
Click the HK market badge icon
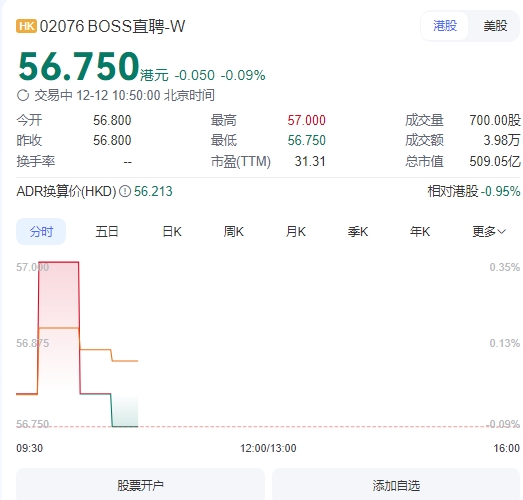pyautogui.click(x=26, y=26)
